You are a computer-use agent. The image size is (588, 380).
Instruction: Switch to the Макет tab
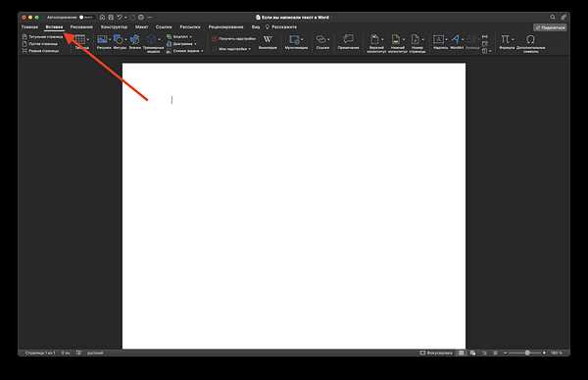click(141, 27)
